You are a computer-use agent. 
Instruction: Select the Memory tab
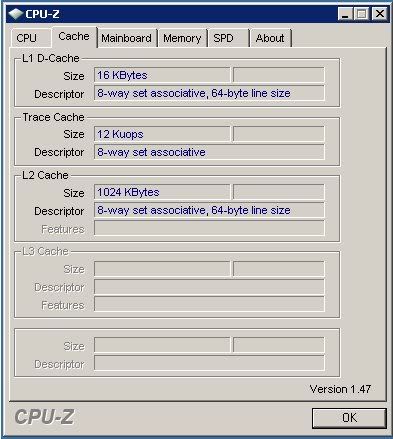pyautogui.click(x=182, y=38)
